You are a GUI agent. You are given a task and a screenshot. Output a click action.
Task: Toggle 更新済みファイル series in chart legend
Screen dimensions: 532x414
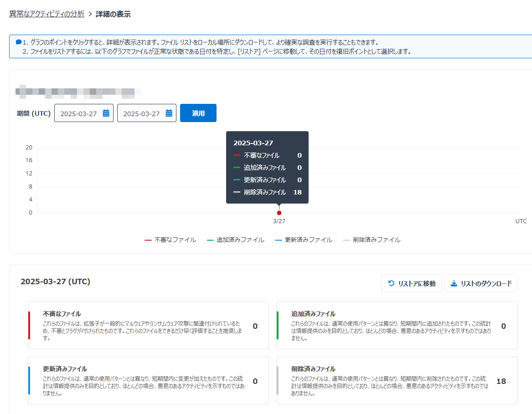(x=304, y=240)
